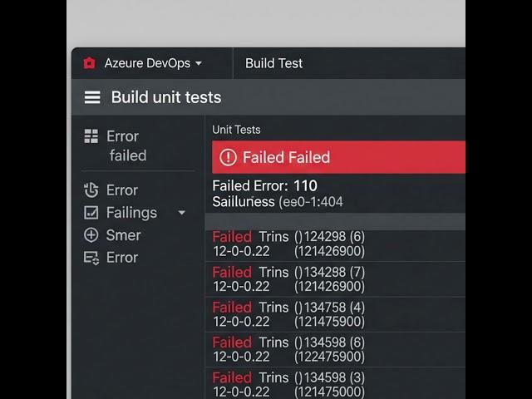Screen dimensions: 532x399
Task: Click the chart icon next to Failings
Action: click(91, 213)
